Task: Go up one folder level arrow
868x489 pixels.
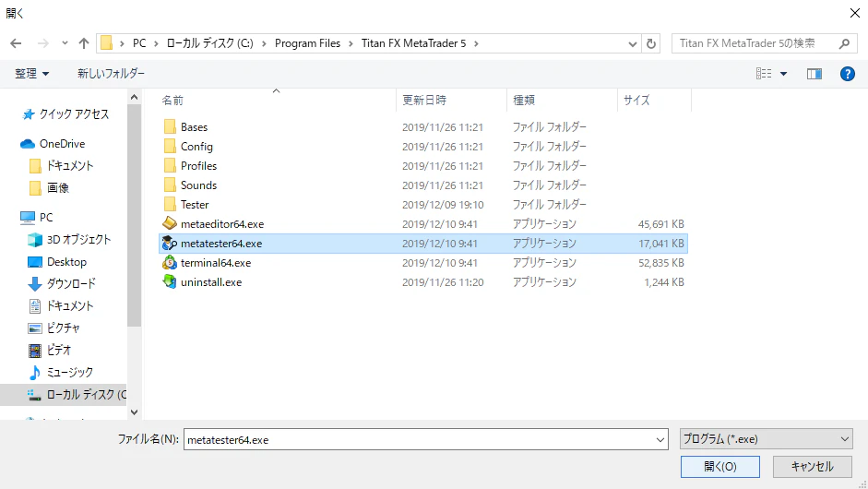Action: tap(84, 43)
